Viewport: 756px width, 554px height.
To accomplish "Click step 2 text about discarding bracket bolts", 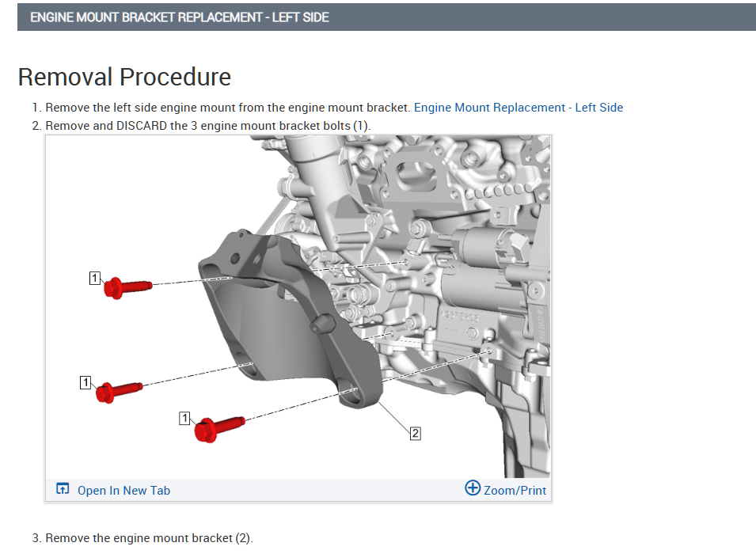I will [x=208, y=126].
